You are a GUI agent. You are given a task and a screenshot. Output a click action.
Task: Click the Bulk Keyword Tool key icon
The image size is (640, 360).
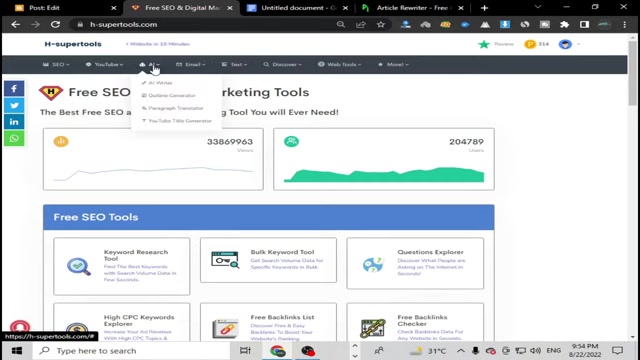click(225, 260)
